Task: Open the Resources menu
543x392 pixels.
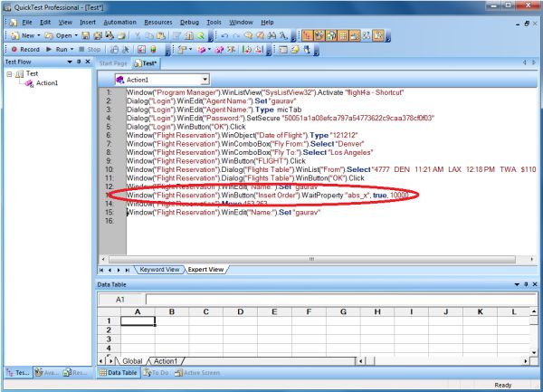Action: click(158, 22)
